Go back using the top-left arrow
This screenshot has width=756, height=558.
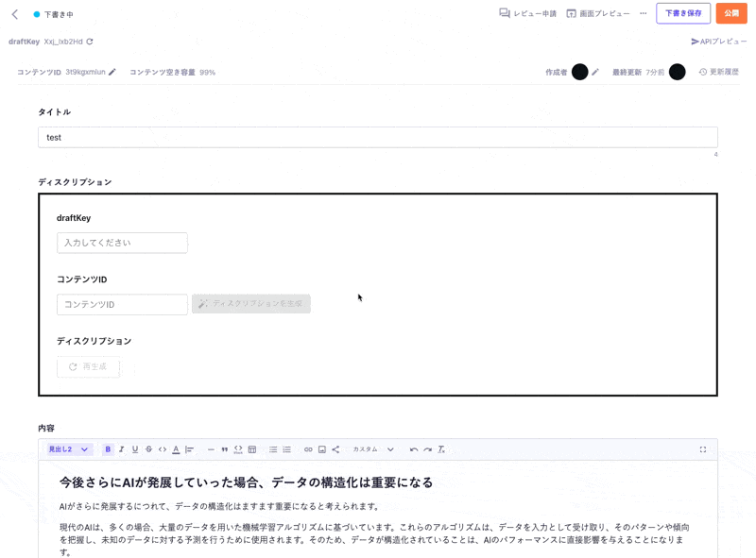click(x=14, y=14)
